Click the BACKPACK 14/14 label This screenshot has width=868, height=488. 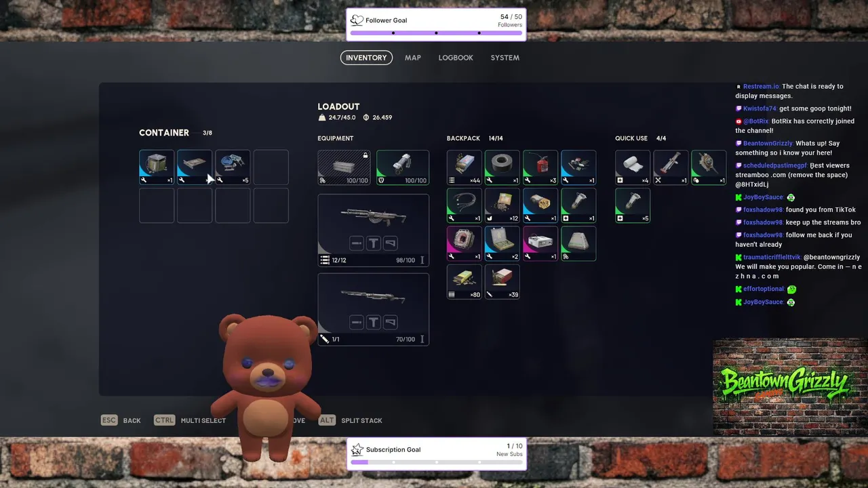(475, 138)
